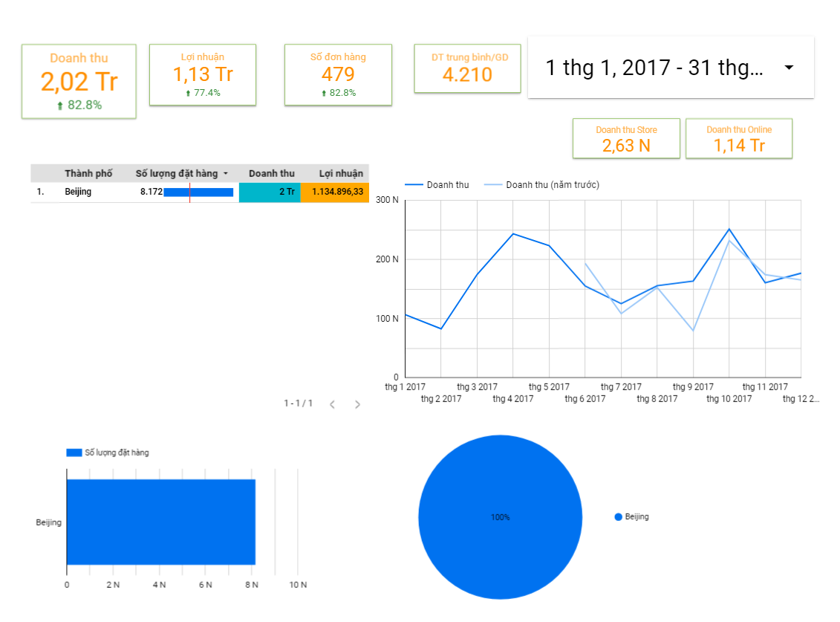Sort by 'Số lượng đặt hàng' arrow
The width and height of the screenshot is (840, 622).
[x=226, y=174]
